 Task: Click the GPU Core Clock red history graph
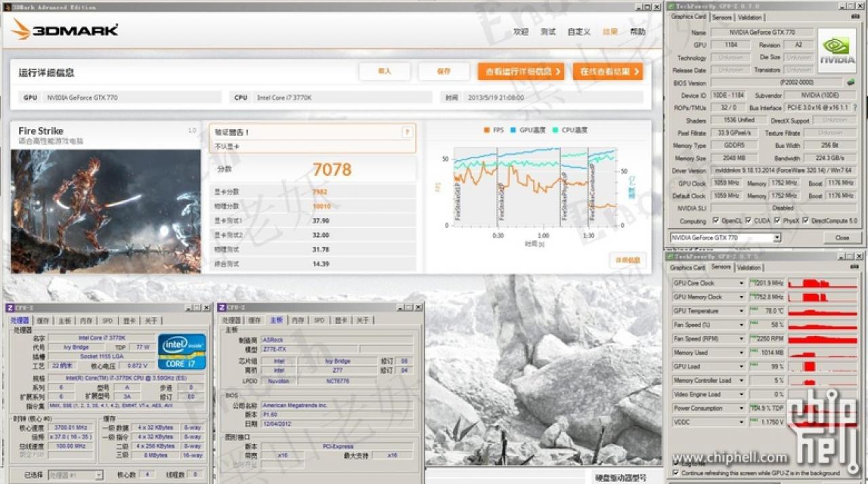pyautogui.click(x=822, y=283)
